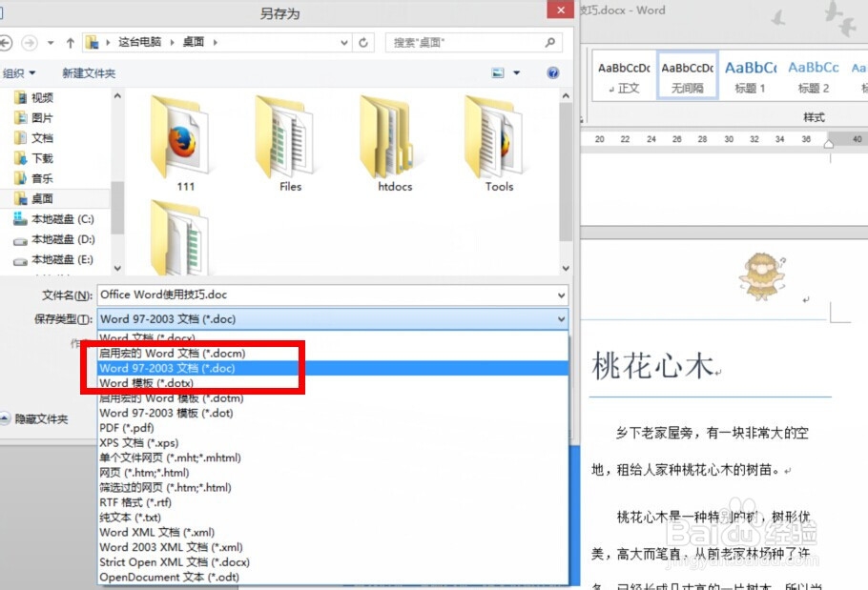Select the htdocs folder
Screen dimensions: 868x590
tap(390, 143)
